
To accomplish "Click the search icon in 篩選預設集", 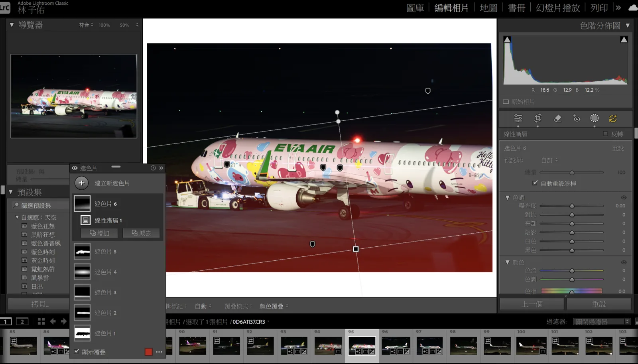I will 16,205.
